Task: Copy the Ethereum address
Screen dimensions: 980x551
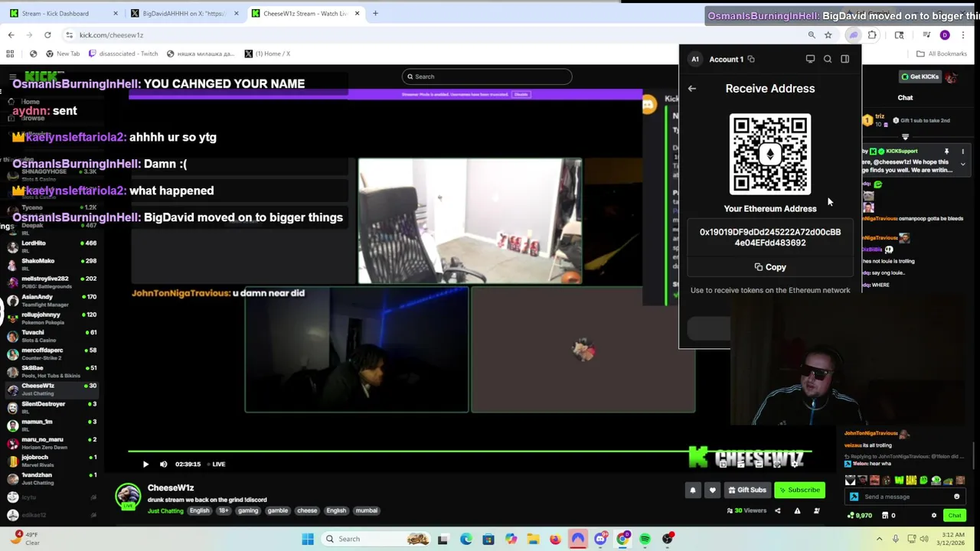Action: pos(770,267)
